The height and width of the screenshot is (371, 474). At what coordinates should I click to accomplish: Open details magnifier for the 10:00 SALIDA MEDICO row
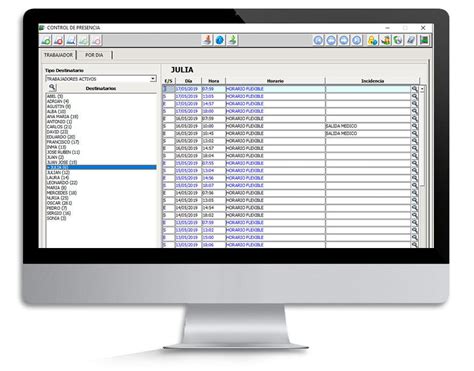click(x=414, y=126)
